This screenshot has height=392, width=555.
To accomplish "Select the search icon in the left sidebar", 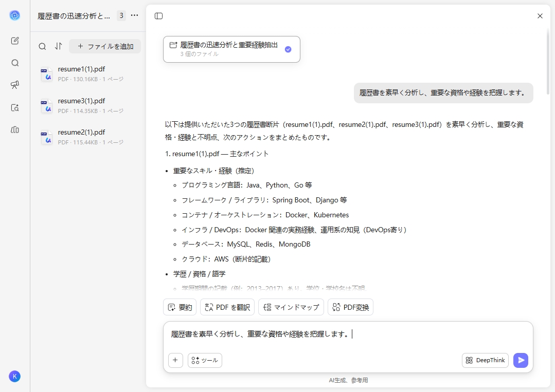I will click(14, 63).
